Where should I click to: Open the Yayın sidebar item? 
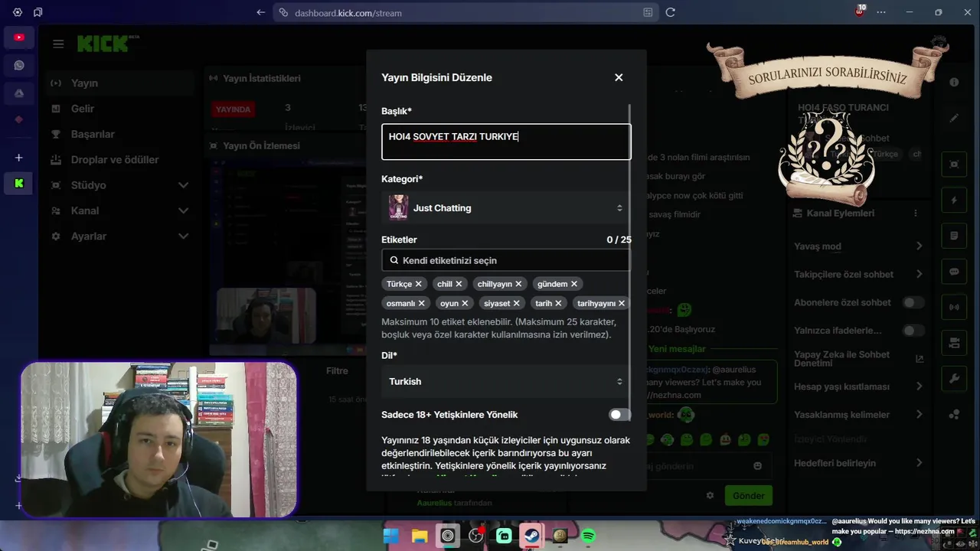[x=119, y=83]
